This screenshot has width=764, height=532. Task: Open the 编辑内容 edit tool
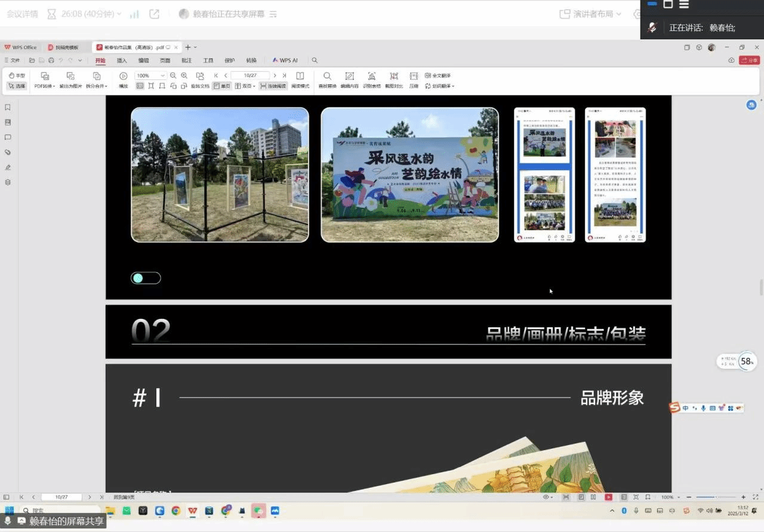click(x=350, y=76)
